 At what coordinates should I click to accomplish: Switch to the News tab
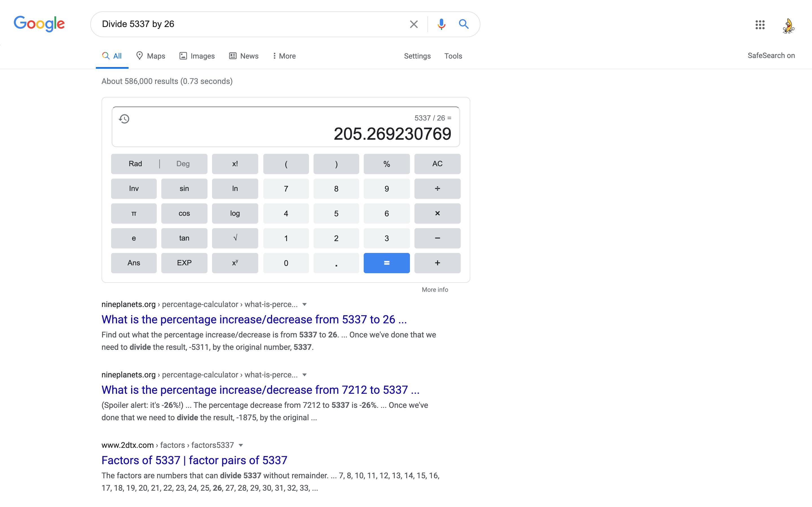244,56
